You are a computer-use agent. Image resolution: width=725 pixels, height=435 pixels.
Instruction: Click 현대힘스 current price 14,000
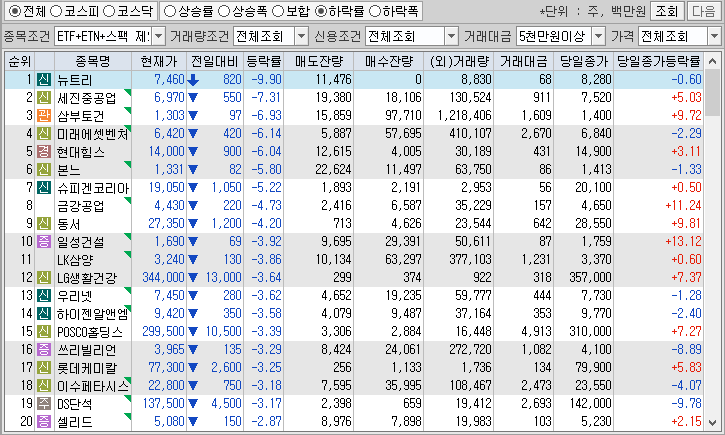(x=166, y=152)
